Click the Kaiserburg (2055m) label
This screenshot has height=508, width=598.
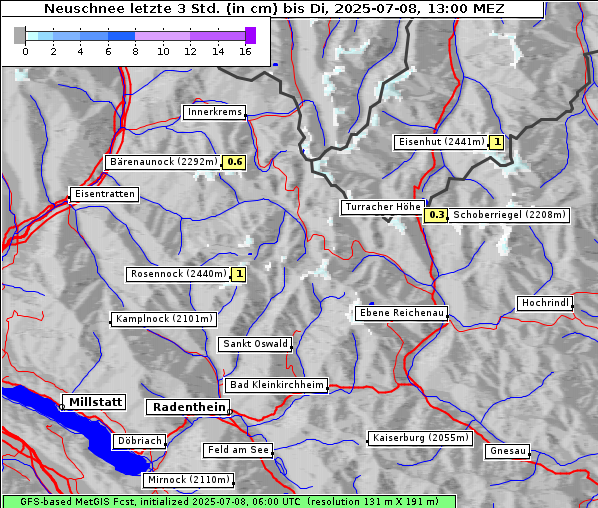pos(420,438)
